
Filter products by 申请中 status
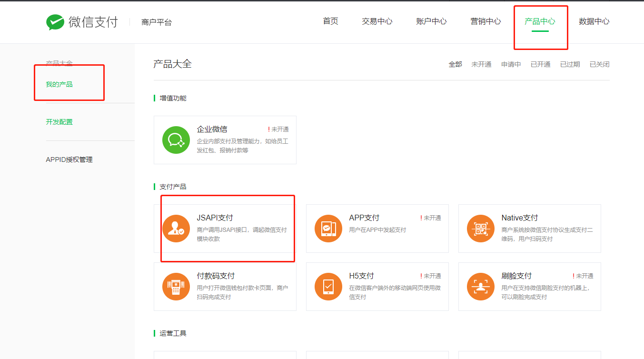pos(511,64)
